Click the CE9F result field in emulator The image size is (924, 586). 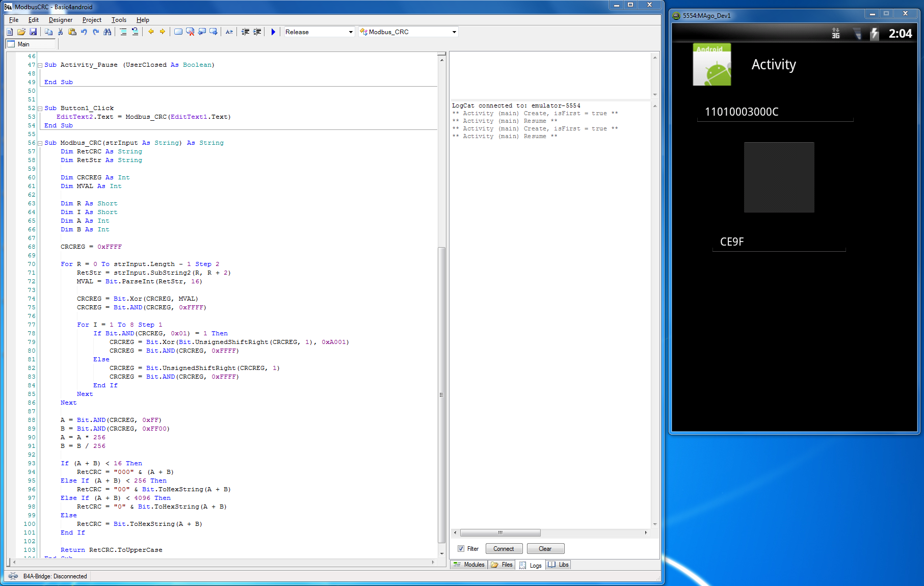pos(779,242)
